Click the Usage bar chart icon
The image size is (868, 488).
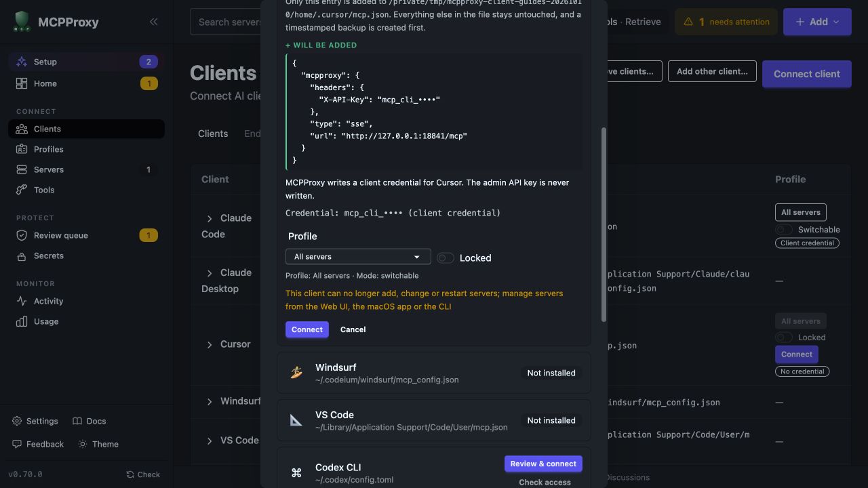(x=22, y=321)
